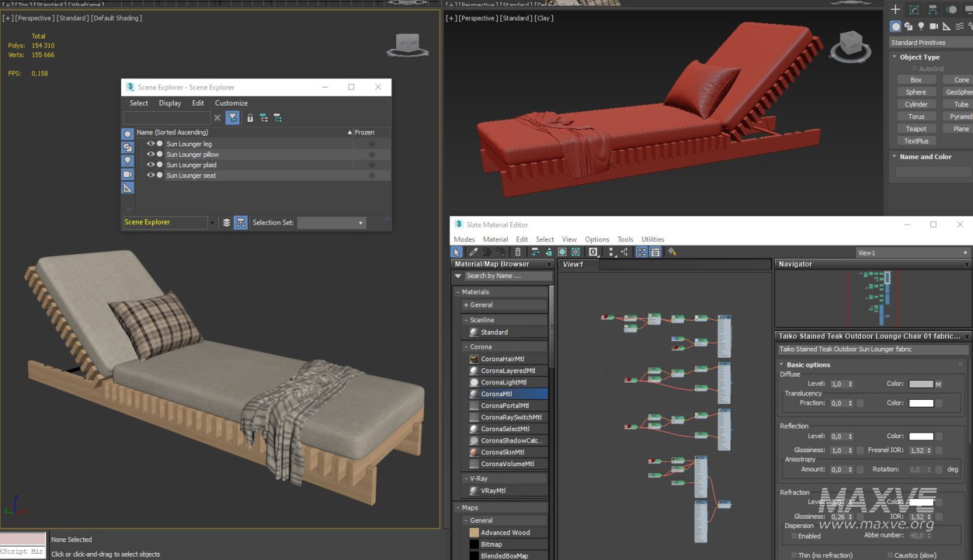Toggle visibility of Sun Lounger seat
973x560 pixels.
coord(150,175)
